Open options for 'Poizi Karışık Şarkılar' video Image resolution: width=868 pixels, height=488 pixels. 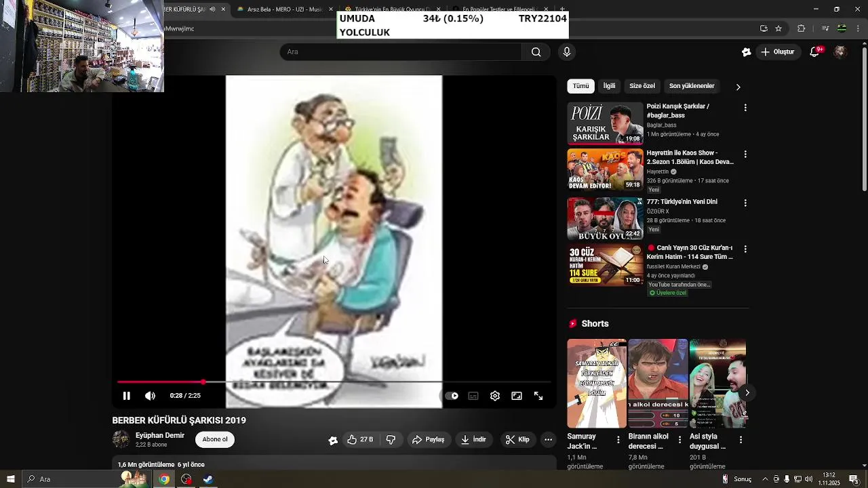tap(745, 108)
